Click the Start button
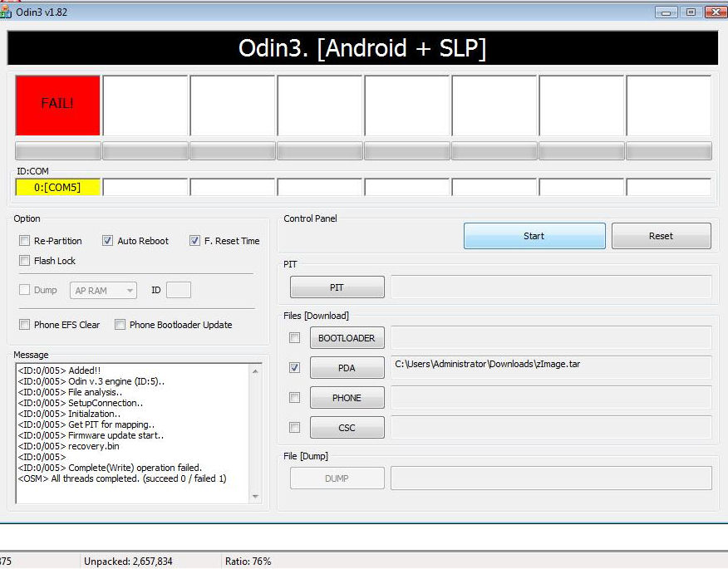 point(534,236)
